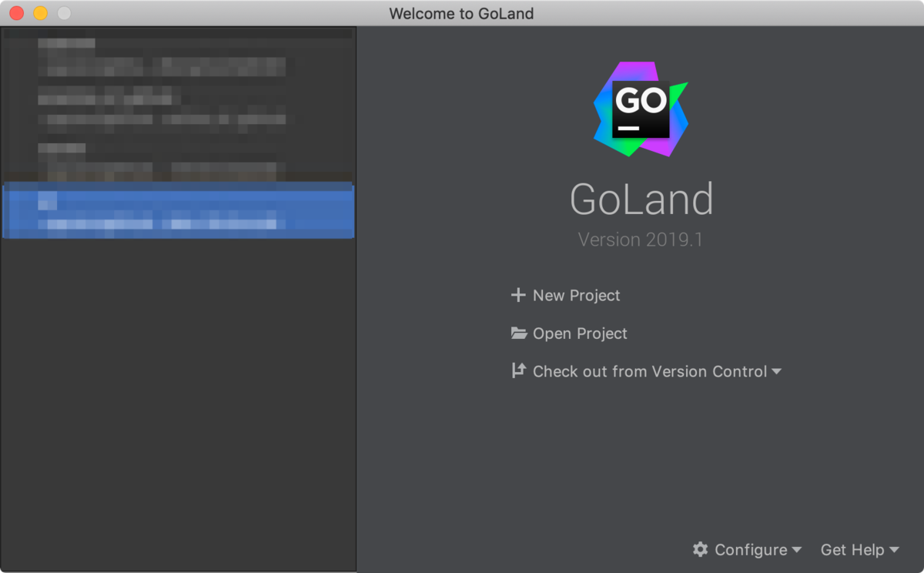Image resolution: width=924 pixels, height=573 pixels.
Task: Close the Welcome to GoLand window
Action: pos(16,13)
